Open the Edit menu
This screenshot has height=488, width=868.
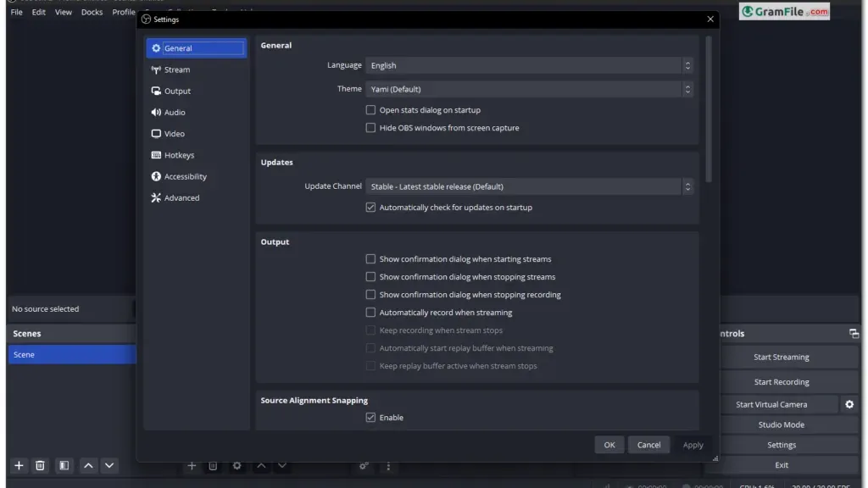39,12
